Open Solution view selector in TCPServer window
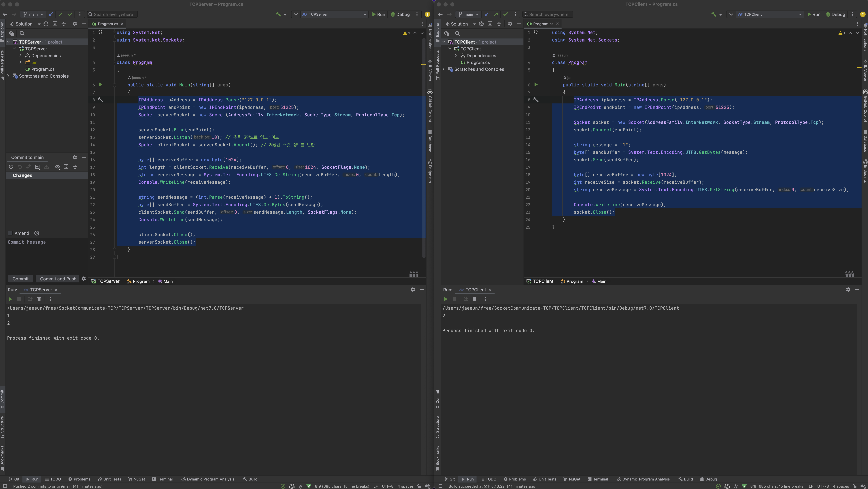 pyautogui.click(x=25, y=24)
